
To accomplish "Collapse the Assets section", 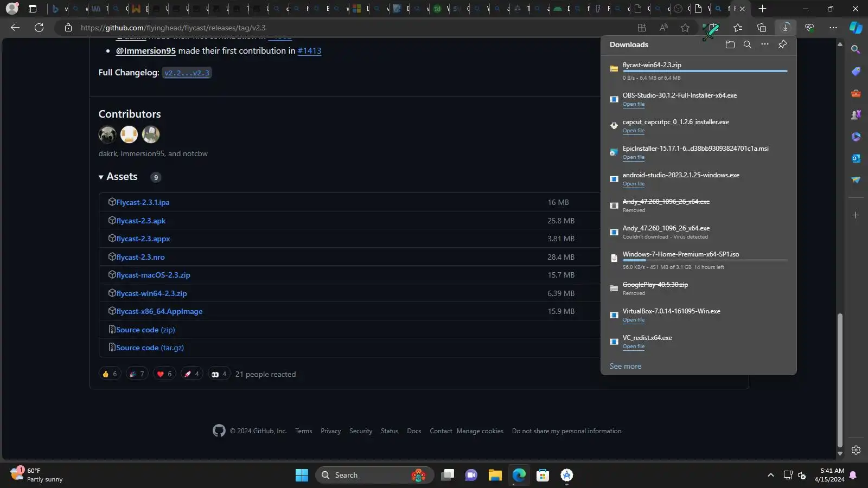I will coord(118,177).
